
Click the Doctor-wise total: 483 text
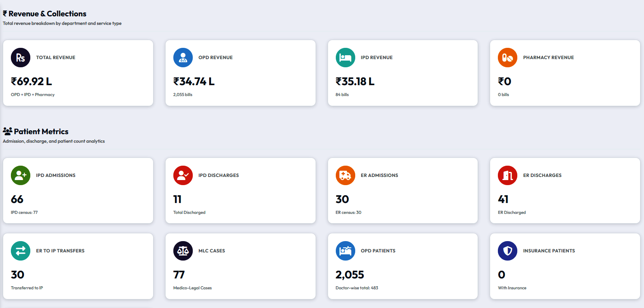pos(357,288)
